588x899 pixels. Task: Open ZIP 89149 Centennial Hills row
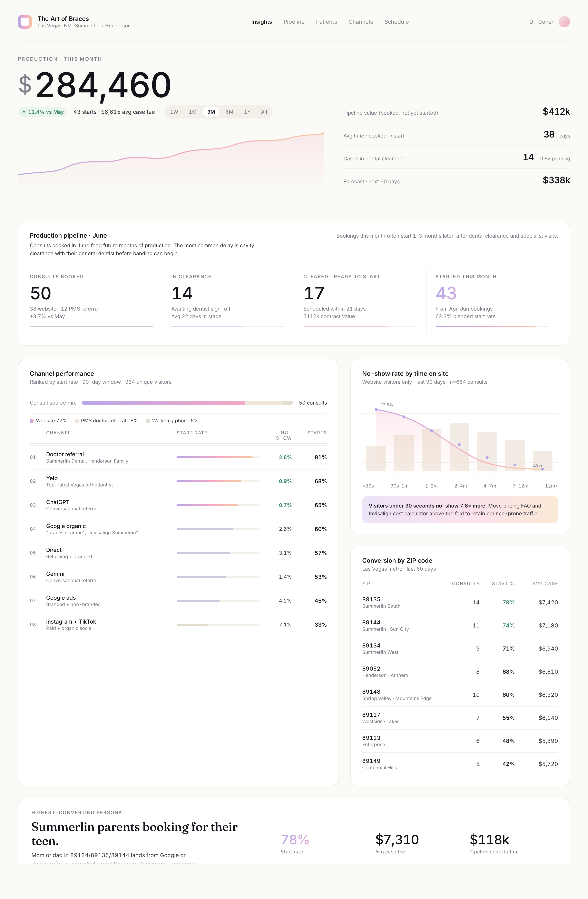point(460,764)
